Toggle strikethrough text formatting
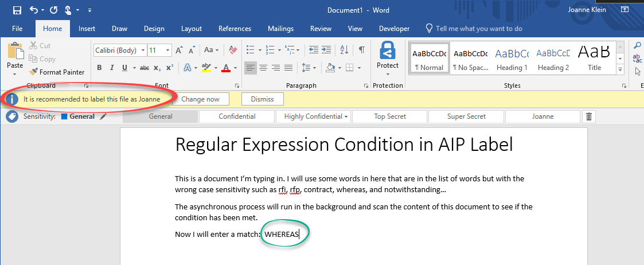The width and height of the screenshot is (644, 265). (145, 68)
